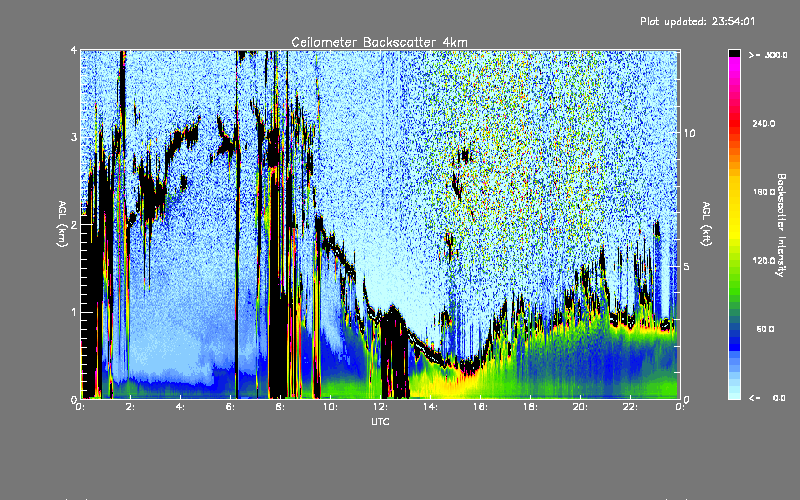
Task: Click the 'Backscatter Intensity' colorbar label
Action: click(781, 225)
